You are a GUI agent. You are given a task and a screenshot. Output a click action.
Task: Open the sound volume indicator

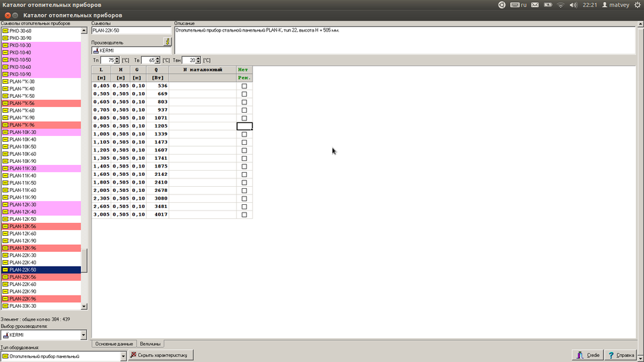[573, 5]
